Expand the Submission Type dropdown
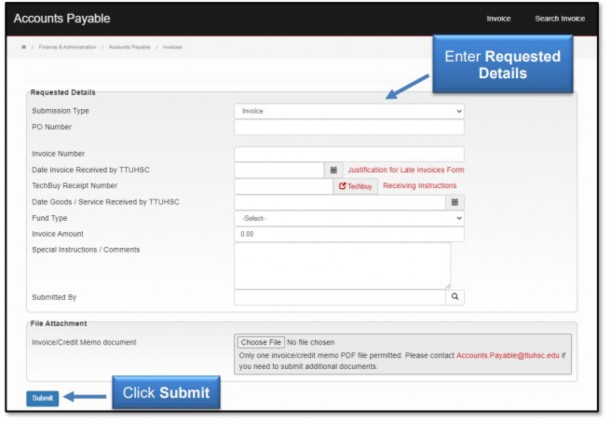611x423 pixels. pos(349,111)
